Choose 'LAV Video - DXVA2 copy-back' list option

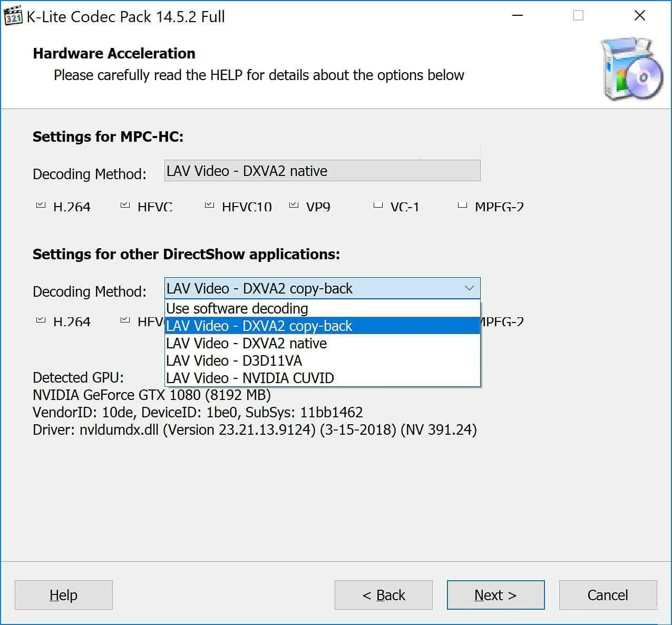[322, 326]
